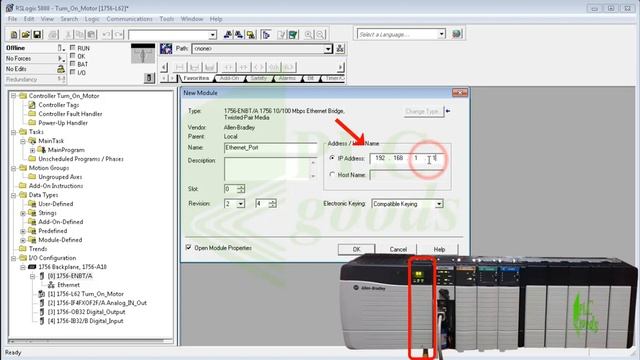Open the search text combo box arrow
This screenshot has width=640, height=360.
point(212,35)
